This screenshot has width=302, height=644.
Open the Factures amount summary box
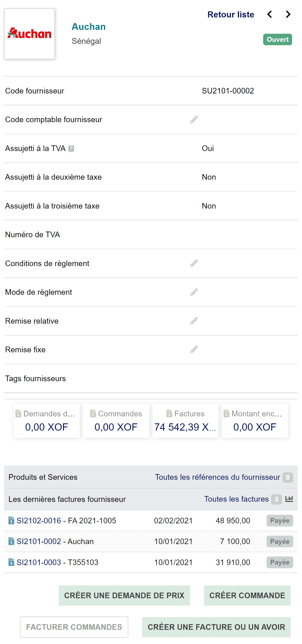point(185,421)
